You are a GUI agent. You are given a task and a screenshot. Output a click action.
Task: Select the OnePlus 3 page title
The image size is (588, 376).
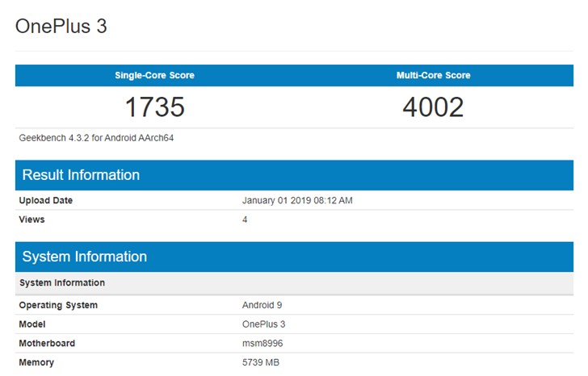[61, 27]
